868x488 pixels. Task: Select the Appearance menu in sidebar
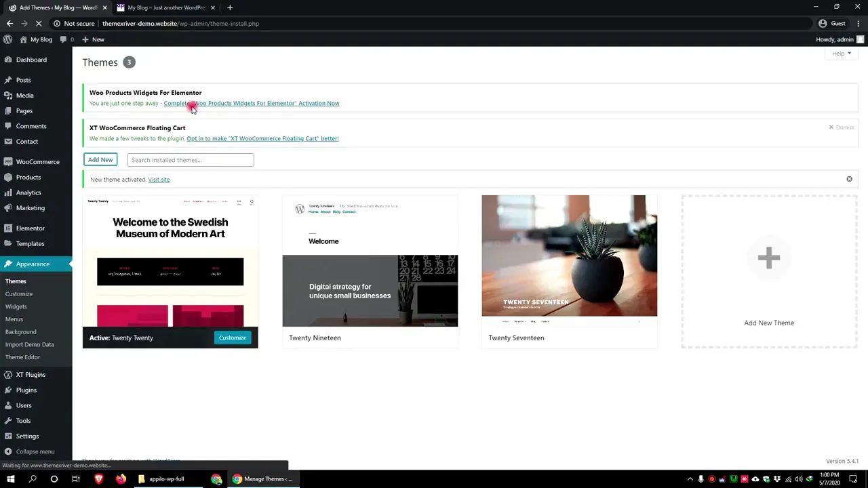tap(33, 264)
